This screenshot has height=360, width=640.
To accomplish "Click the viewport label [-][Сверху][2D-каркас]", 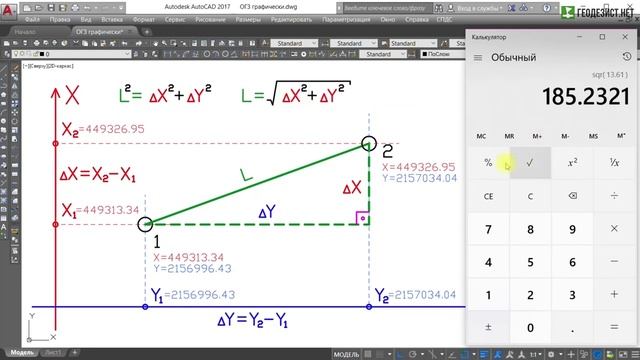I will click(x=48, y=66).
